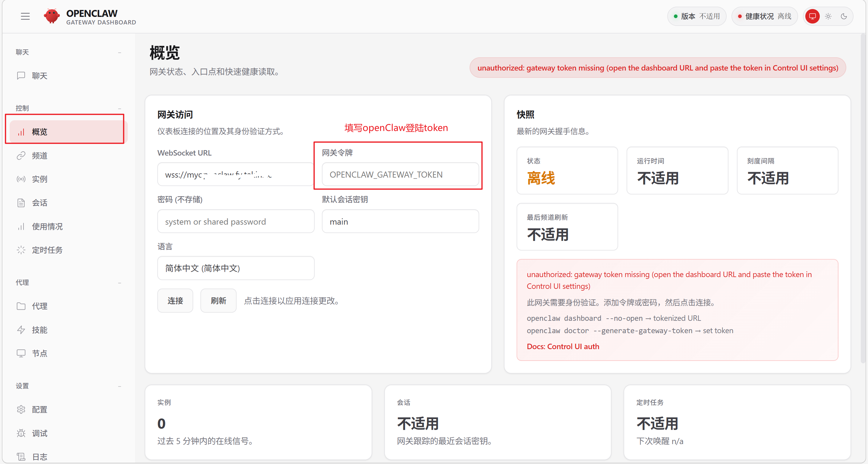This screenshot has height=464, width=868.
Task: Open the 频道 channels page via link icon
Action: click(x=21, y=155)
